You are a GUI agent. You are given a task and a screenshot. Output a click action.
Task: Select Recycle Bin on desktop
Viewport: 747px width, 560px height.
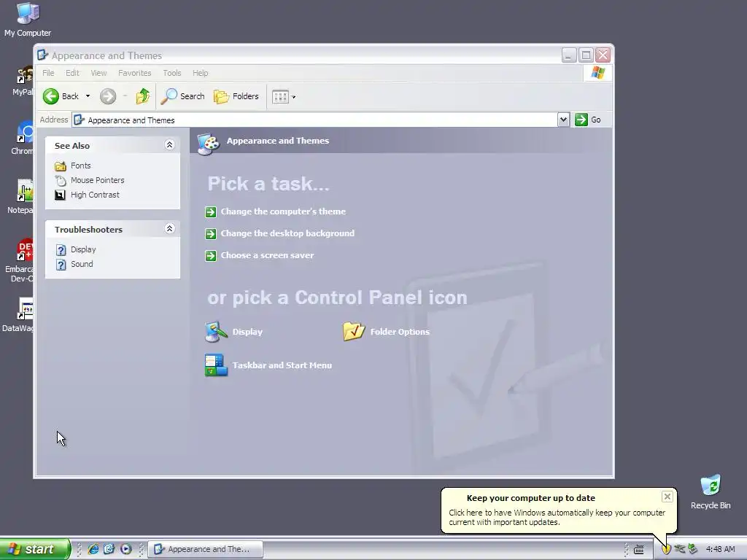coord(711,492)
